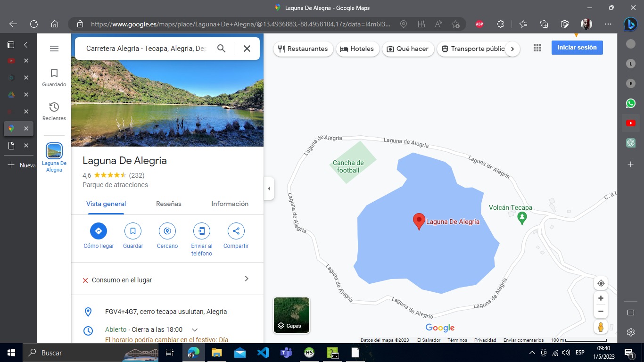Viewport: 644px width, 362px height.
Task: Filter map by Restaurantes
Action: point(303,49)
